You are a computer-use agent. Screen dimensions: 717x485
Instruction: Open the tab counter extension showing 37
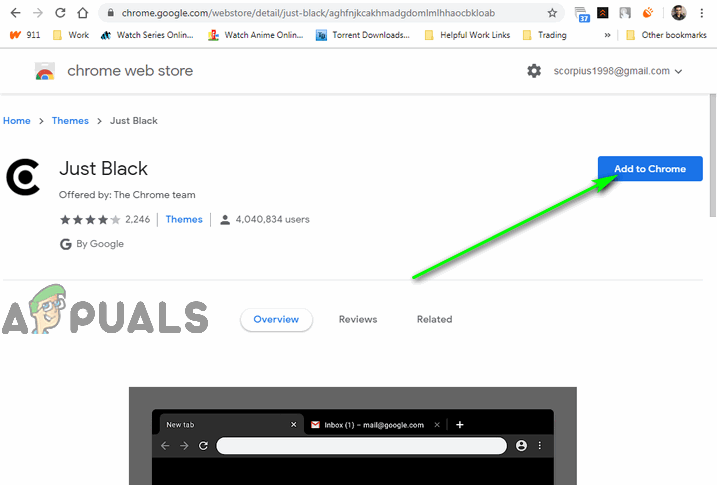point(582,14)
